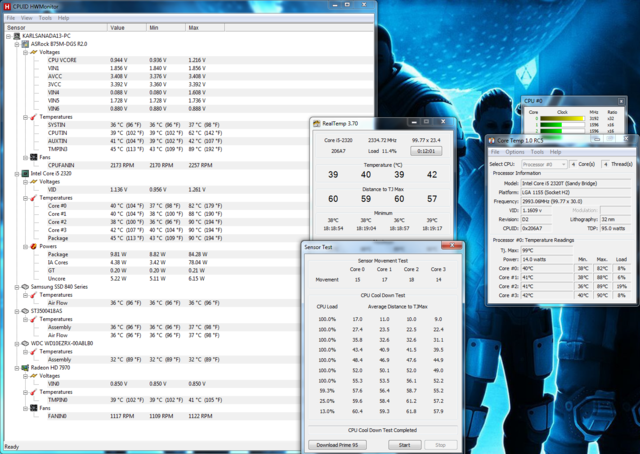Click the Powers flame icon
Screen dimensions: 640x454
click(x=34, y=246)
